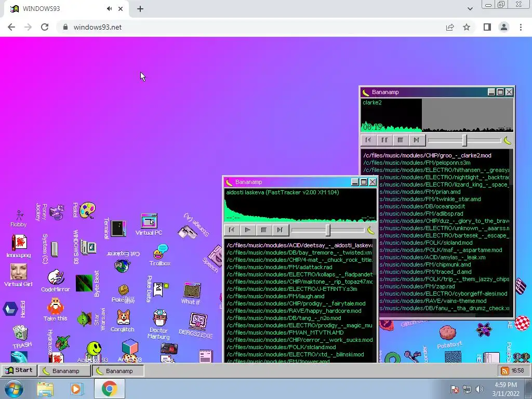Image resolution: width=532 pixels, height=399 pixels.
Task: Skip to next track in clarke2 Bananamp
Action: tap(416, 140)
